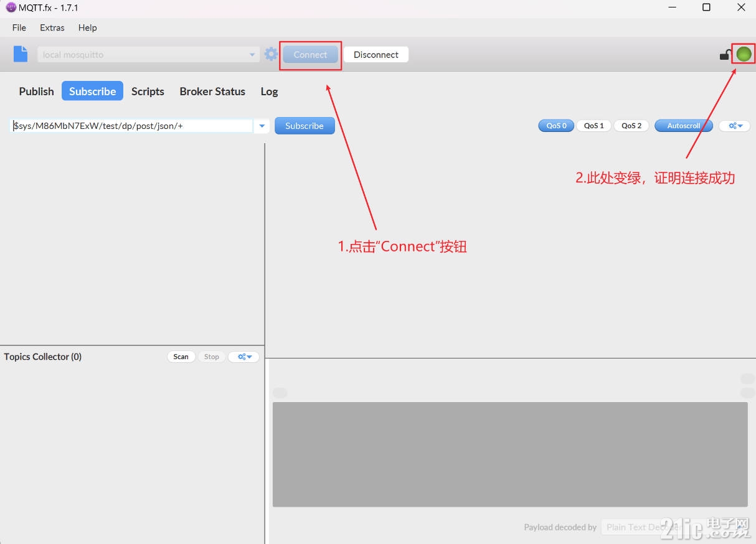Open the Help menu
The height and width of the screenshot is (544, 756).
tap(88, 27)
